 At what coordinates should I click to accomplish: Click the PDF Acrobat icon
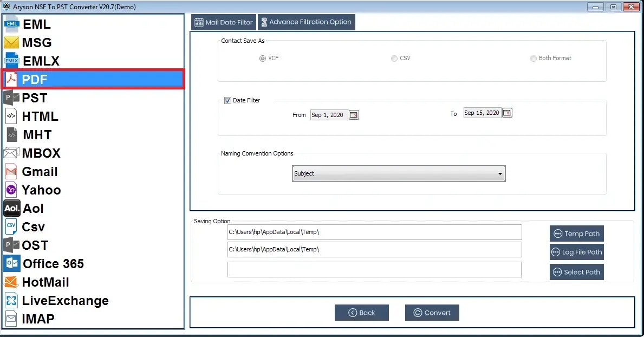(11, 79)
